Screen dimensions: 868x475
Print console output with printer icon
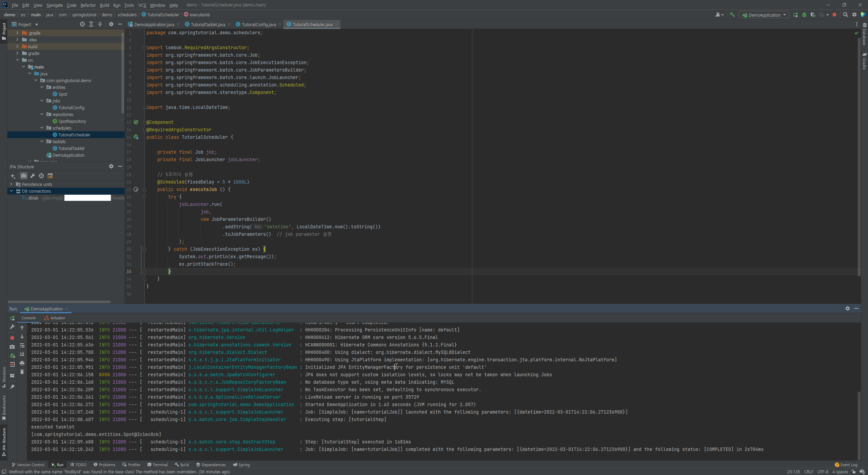[x=22, y=363]
